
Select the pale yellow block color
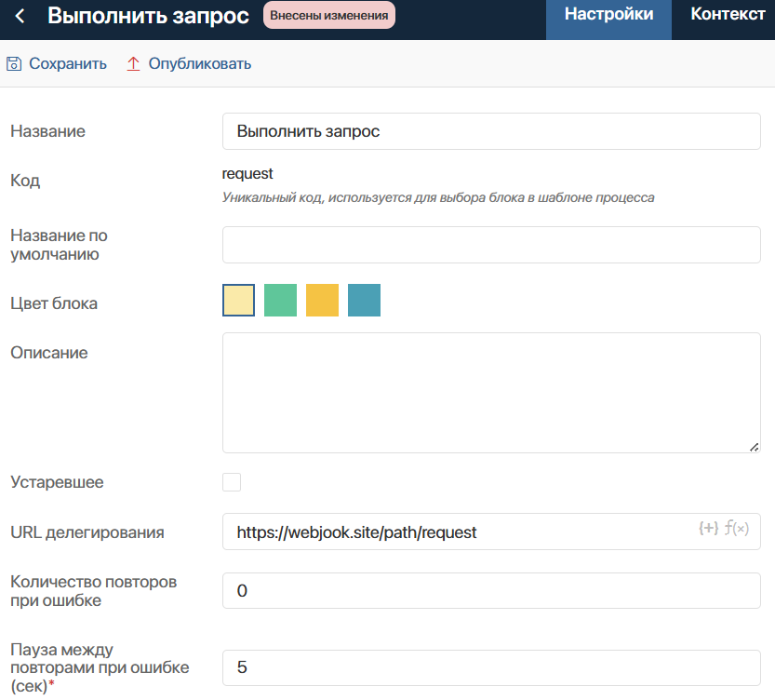point(239,300)
